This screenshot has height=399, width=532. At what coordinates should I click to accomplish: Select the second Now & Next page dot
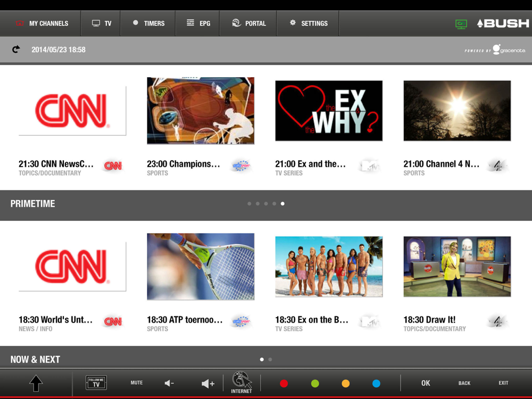pos(270,360)
